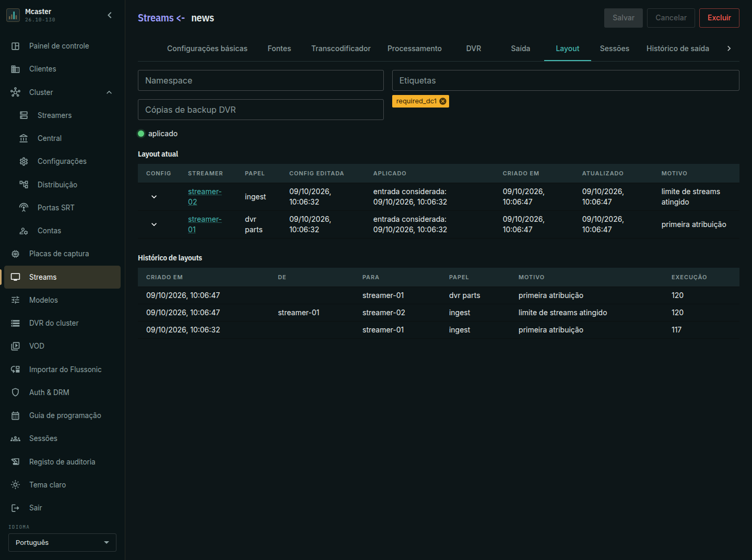
Task: Collapse the Cluster menu section
Action: (x=109, y=92)
